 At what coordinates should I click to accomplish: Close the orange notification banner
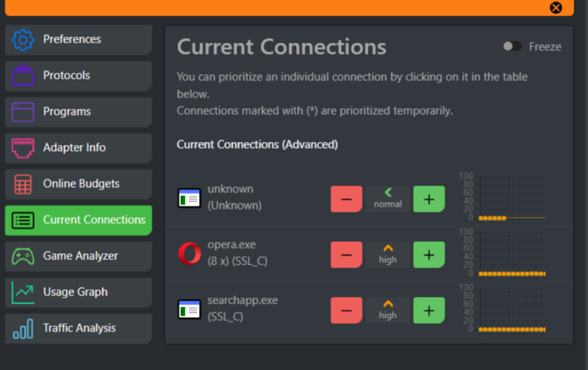(556, 7)
